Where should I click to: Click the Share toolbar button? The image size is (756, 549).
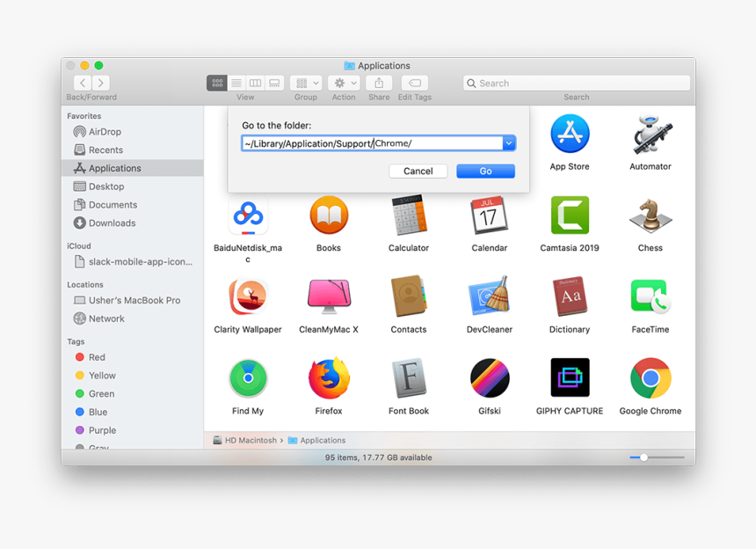tap(379, 83)
